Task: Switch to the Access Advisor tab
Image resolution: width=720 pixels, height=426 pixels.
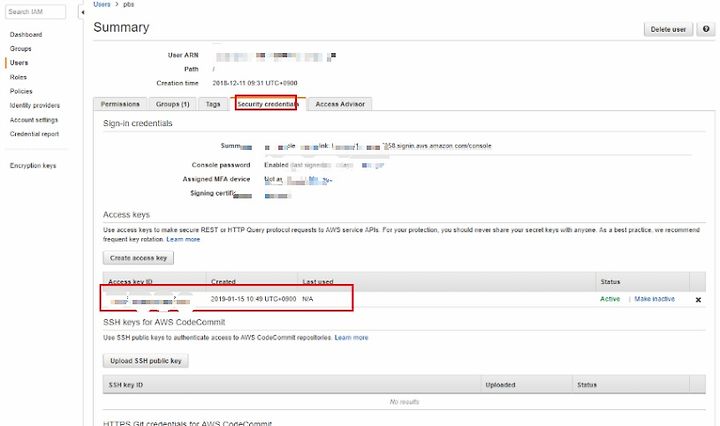Action: click(x=340, y=104)
